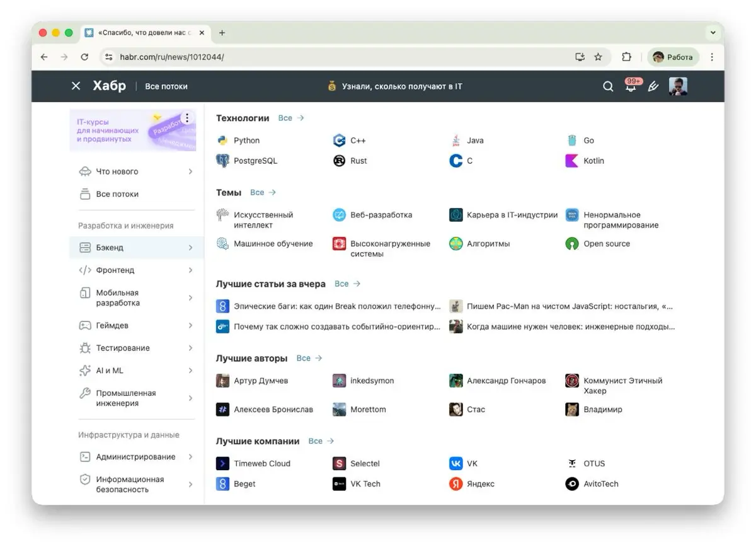Open the Open source topic icon
The image size is (756, 547).
[572, 244]
